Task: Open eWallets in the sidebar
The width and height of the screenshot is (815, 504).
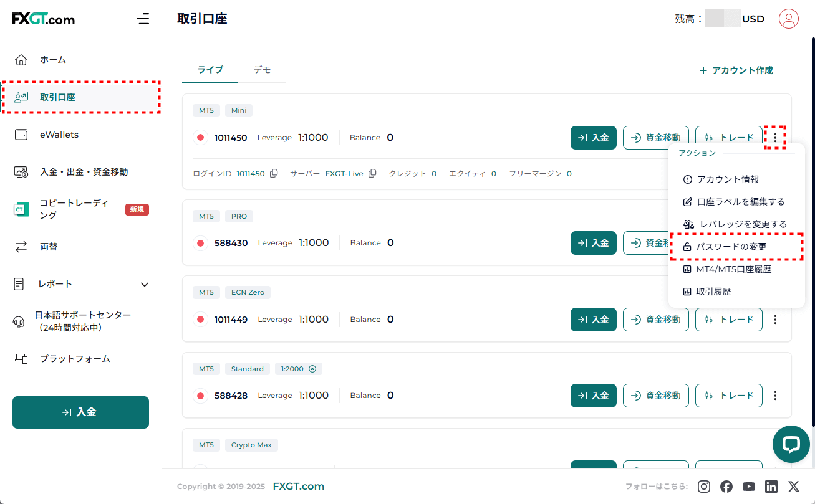Action: (x=59, y=135)
